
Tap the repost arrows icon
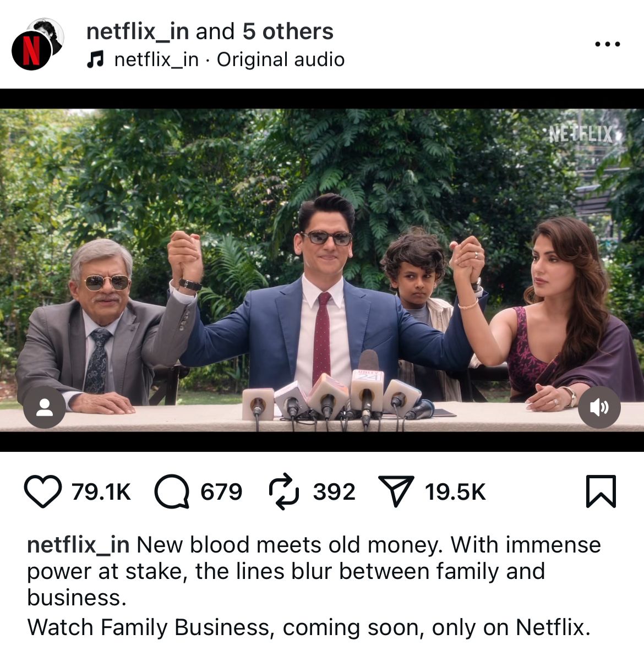(283, 491)
